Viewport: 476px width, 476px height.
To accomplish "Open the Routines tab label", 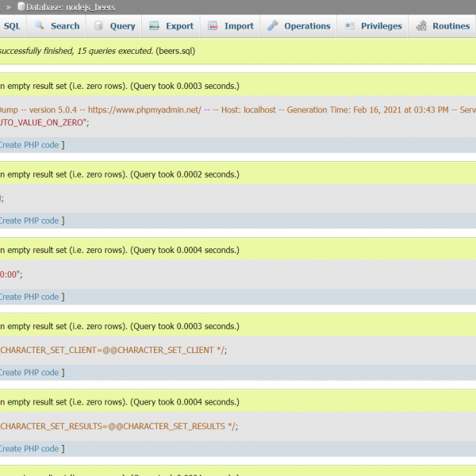I will [451, 25].
